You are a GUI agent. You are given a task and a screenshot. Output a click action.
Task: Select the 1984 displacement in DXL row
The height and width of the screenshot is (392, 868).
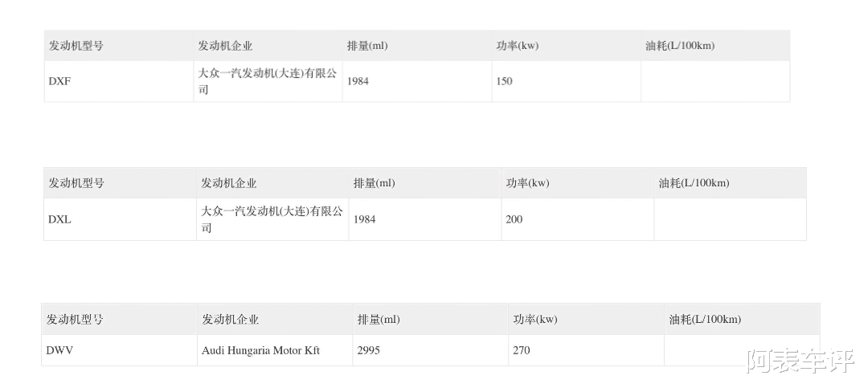(365, 219)
